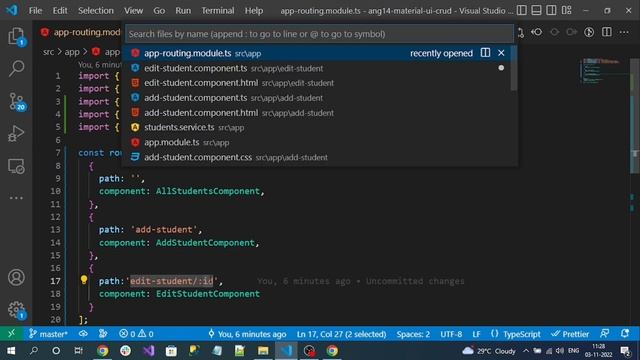Open Customize Layout icon in title bar

pyautogui.click(x=566, y=10)
